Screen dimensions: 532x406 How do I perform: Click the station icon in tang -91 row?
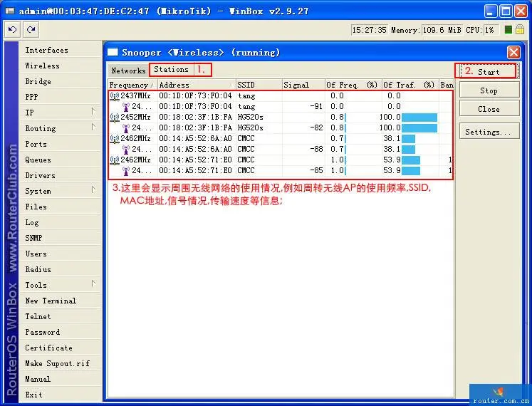pos(126,107)
